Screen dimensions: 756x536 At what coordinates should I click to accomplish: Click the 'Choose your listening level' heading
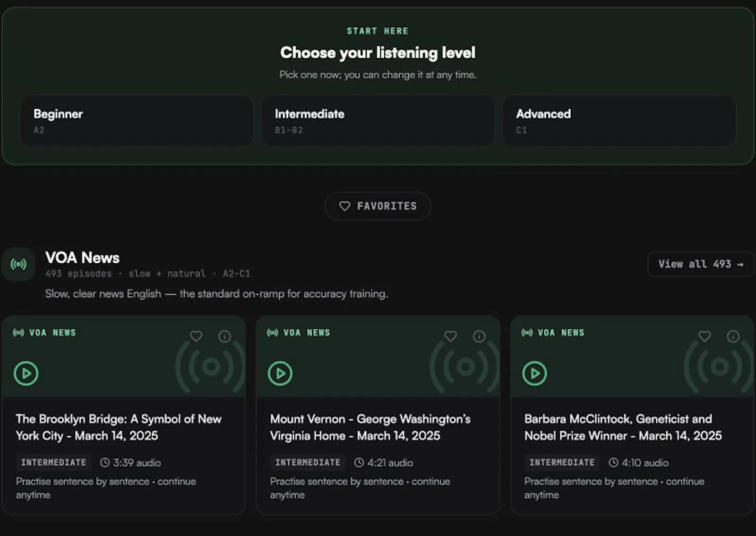[378, 52]
